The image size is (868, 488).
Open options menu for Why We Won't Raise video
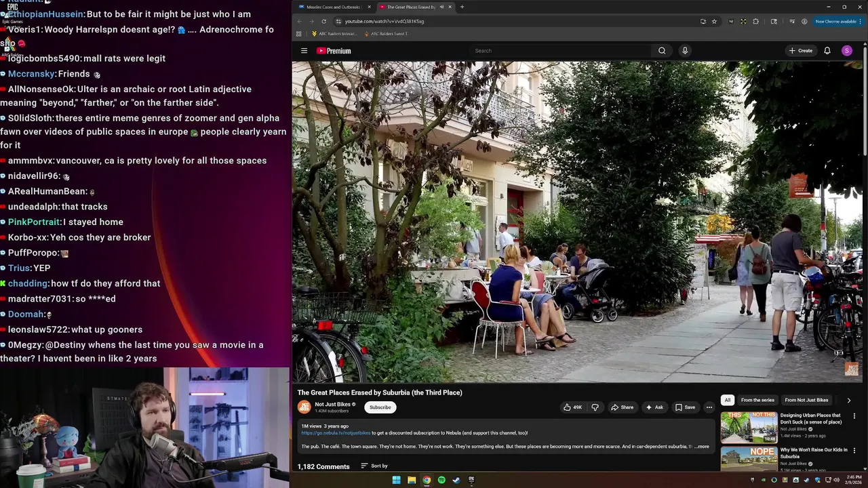854,450
